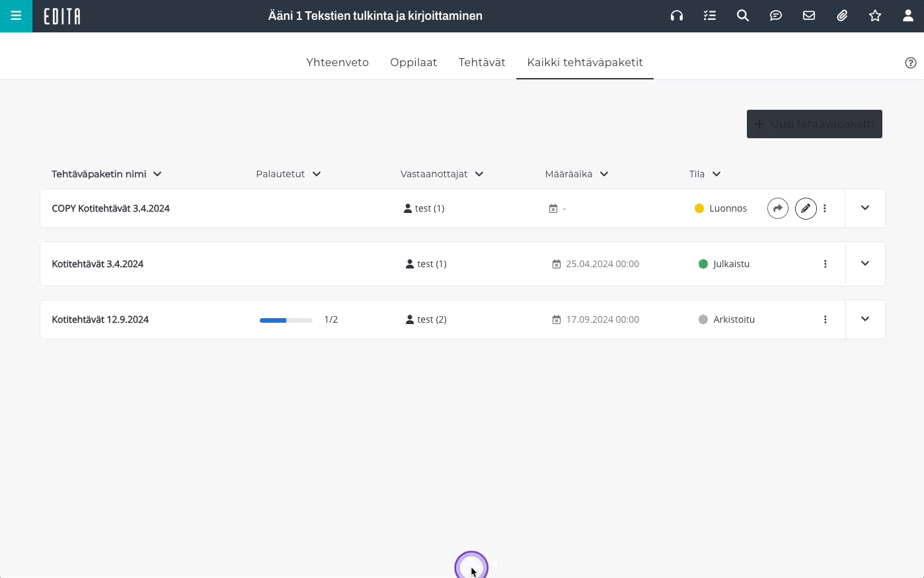Screen dimensions: 924x578
Task: Click share arrow for COPY Kotitehtävät 3.4.2024
Action: coord(778,208)
